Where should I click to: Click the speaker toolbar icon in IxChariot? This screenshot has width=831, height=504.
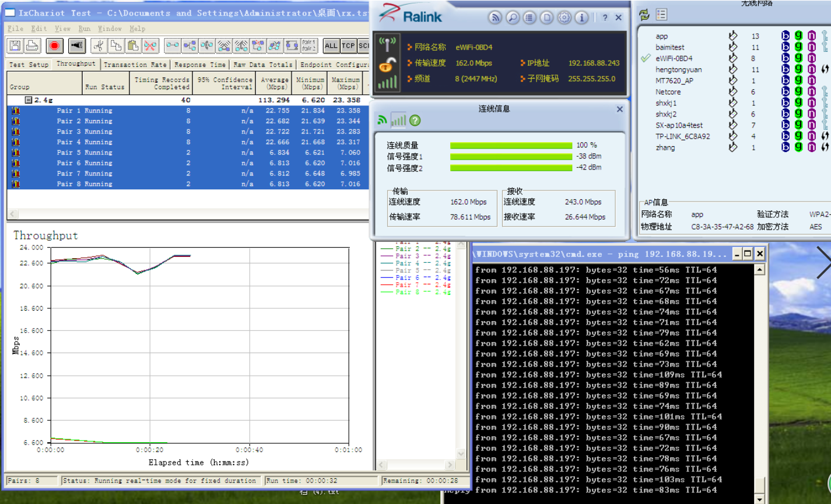[x=77, y=45]
